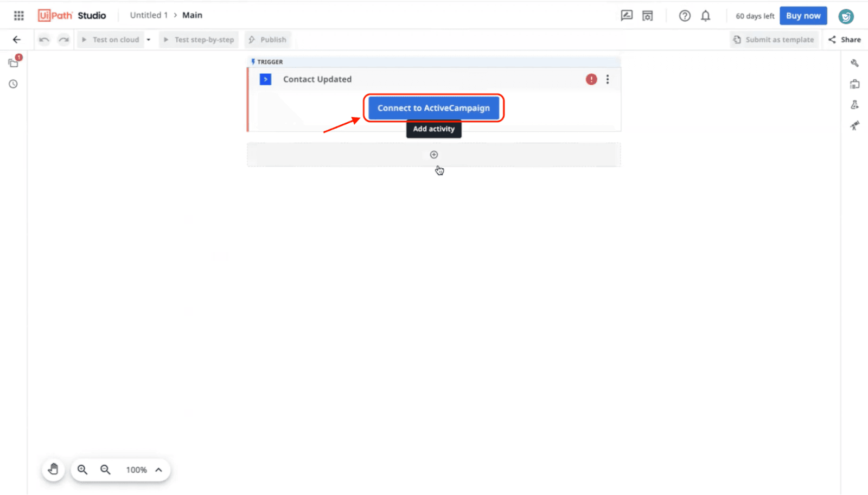The height and width of the screenshot is (495, 868).
Task: Click Connect to ActiveCampaign button
Action: pyautogui.click(x=433, y=108)
